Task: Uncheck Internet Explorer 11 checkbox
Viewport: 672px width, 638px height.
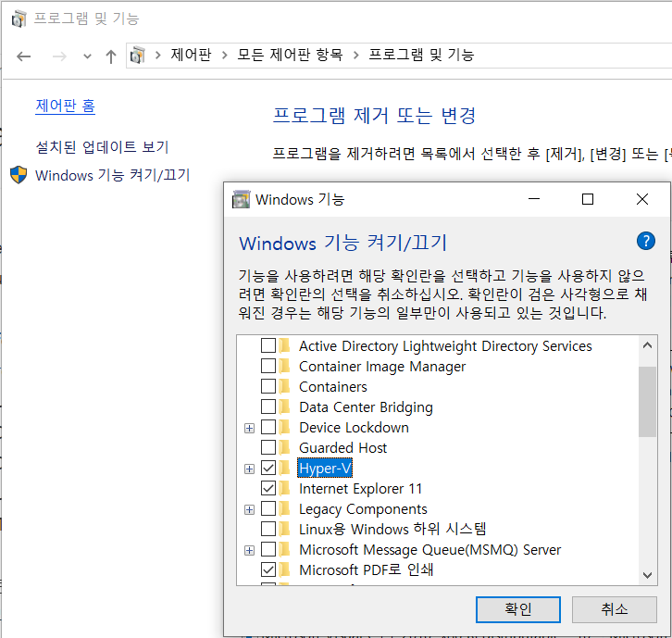Action: 268,487
